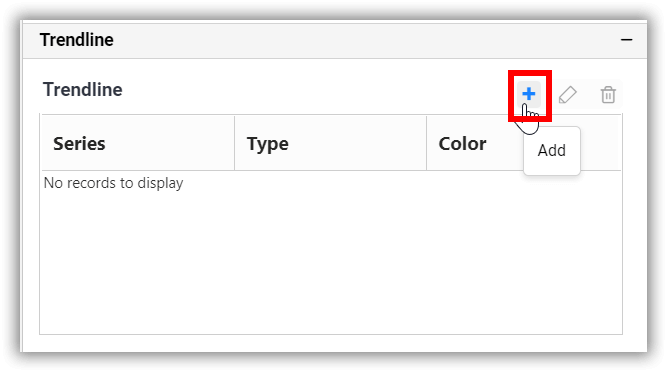The width and height of the screenshot is (667, 372).
Task: Click blank space between Trendline label and plus
Action: tap(315, 90)
